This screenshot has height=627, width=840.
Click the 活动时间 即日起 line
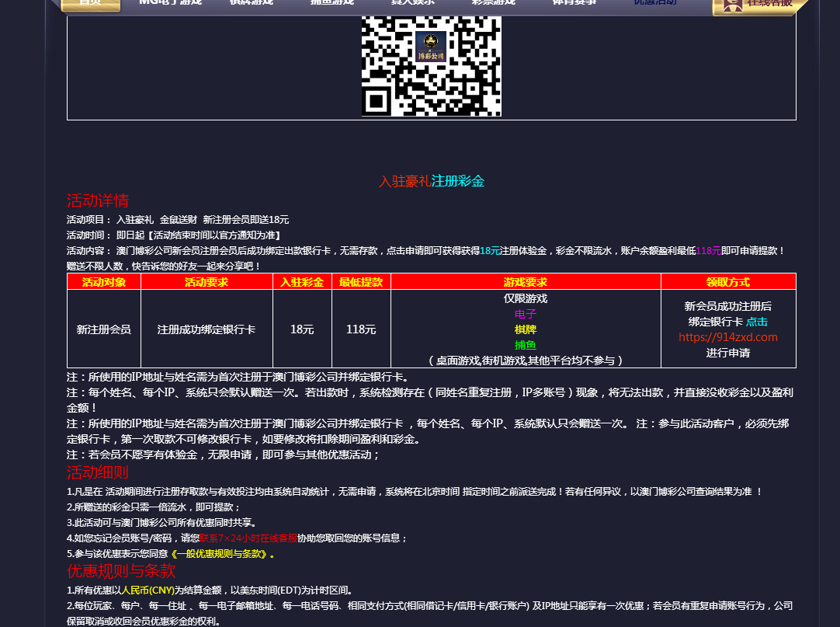click(x=174, y=235)
